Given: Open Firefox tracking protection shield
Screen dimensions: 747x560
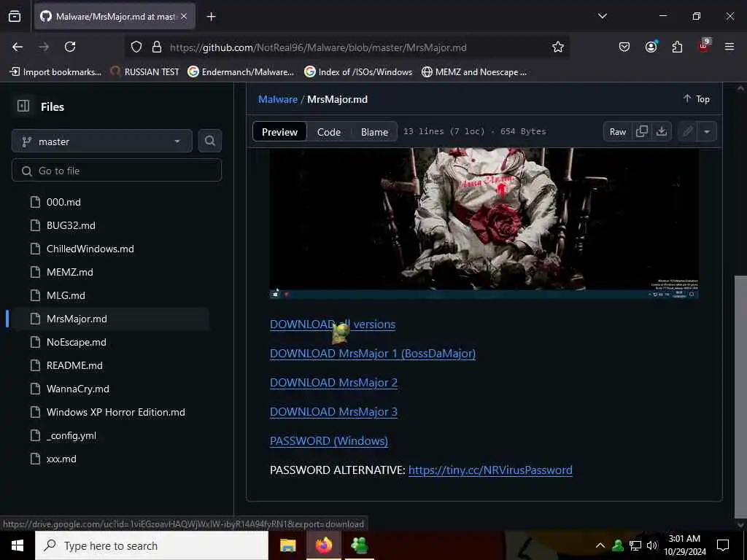Looking at the screenshot, I should pyautogui.click(x=136, y=47).
